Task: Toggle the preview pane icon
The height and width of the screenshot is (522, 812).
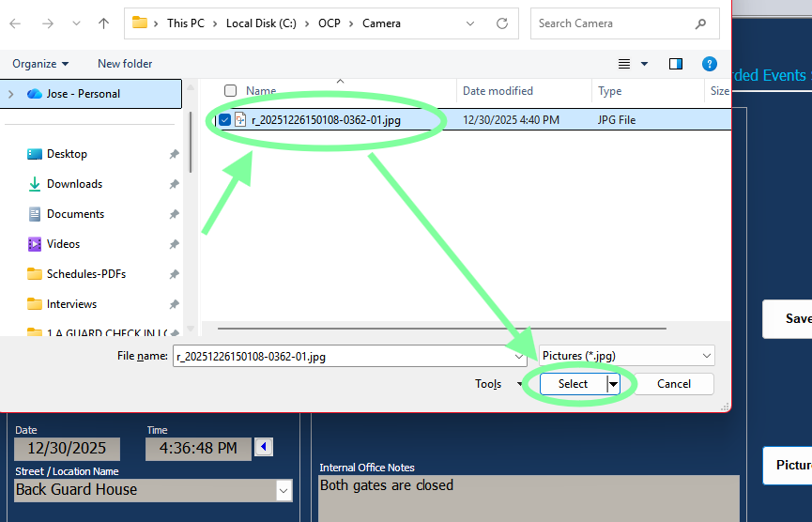Action: tap(676, 64)
